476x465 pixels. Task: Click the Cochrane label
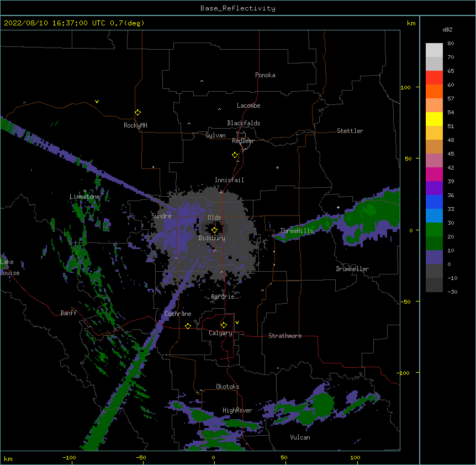[178, 314]
